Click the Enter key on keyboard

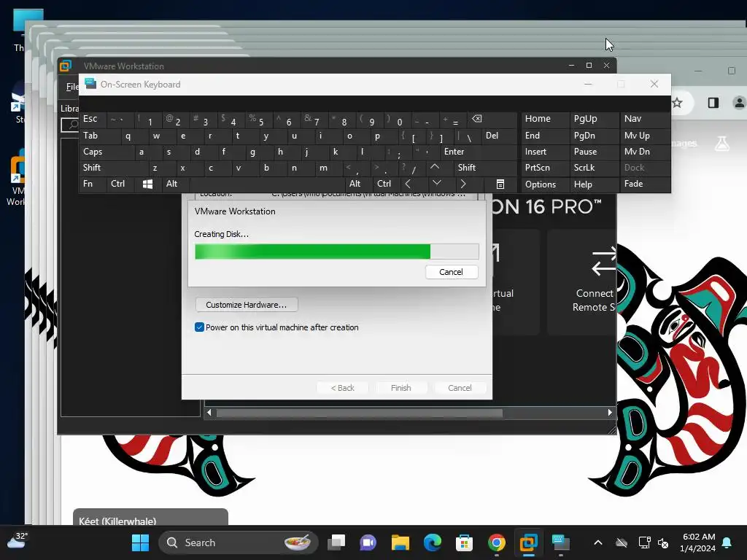pos(479,152)
